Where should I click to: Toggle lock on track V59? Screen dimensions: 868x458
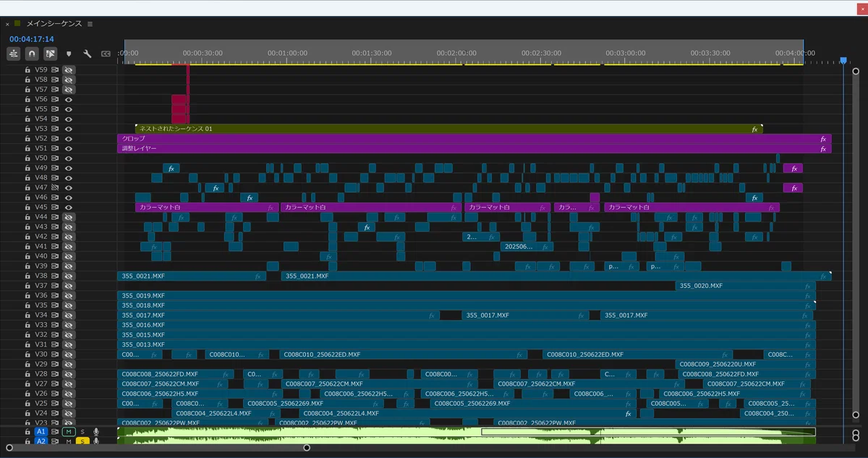point(27,70)
